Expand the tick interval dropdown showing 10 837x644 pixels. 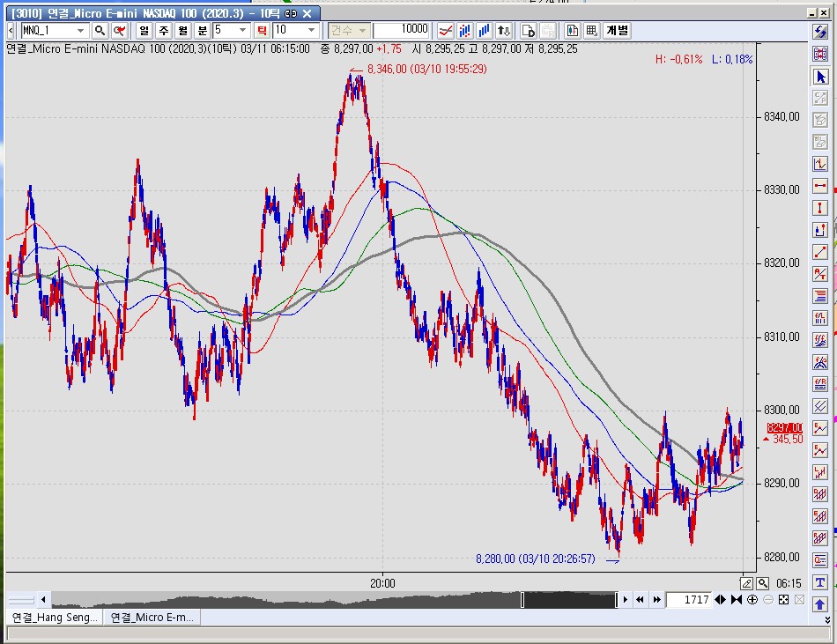click(x=311, y=30)
